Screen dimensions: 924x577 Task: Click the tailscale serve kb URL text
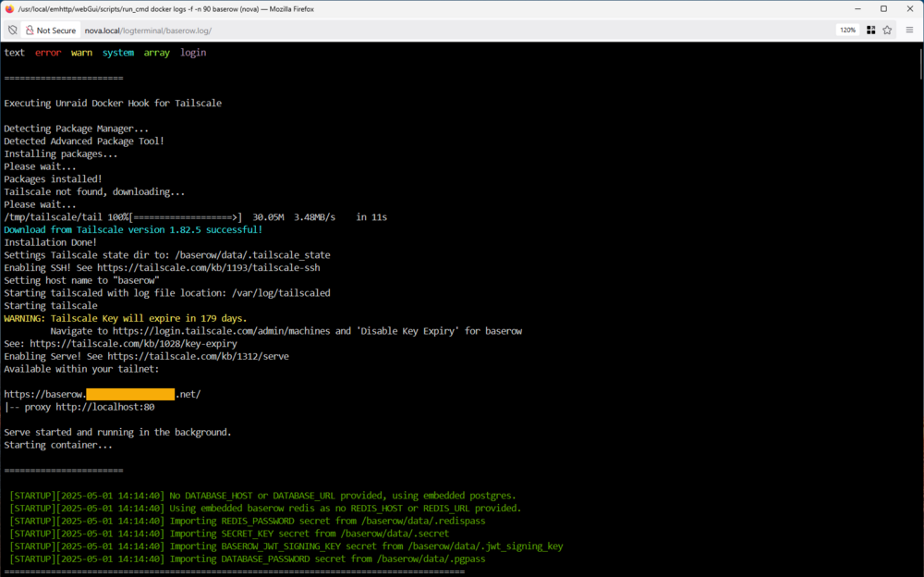pos(198,356)
